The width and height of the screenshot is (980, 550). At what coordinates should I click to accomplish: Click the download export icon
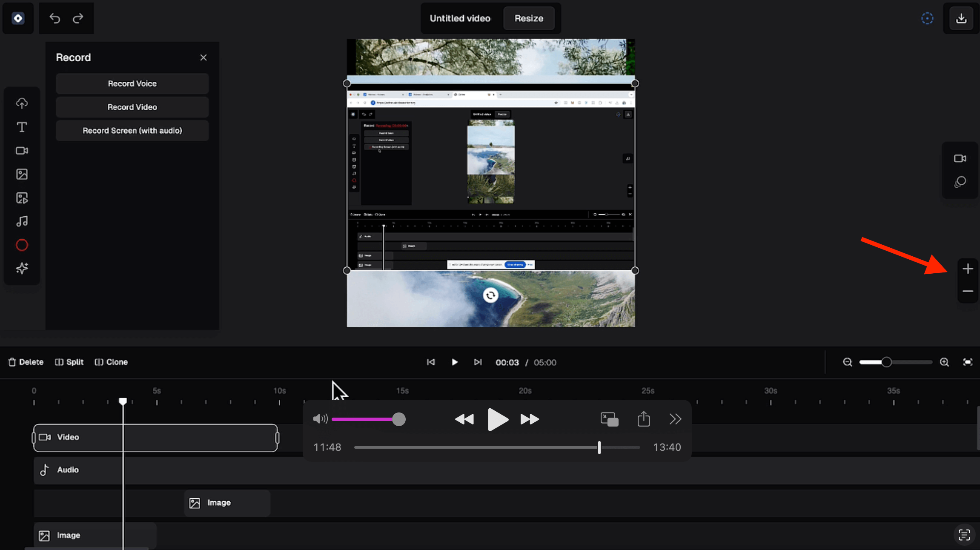[x=961, y=18]
